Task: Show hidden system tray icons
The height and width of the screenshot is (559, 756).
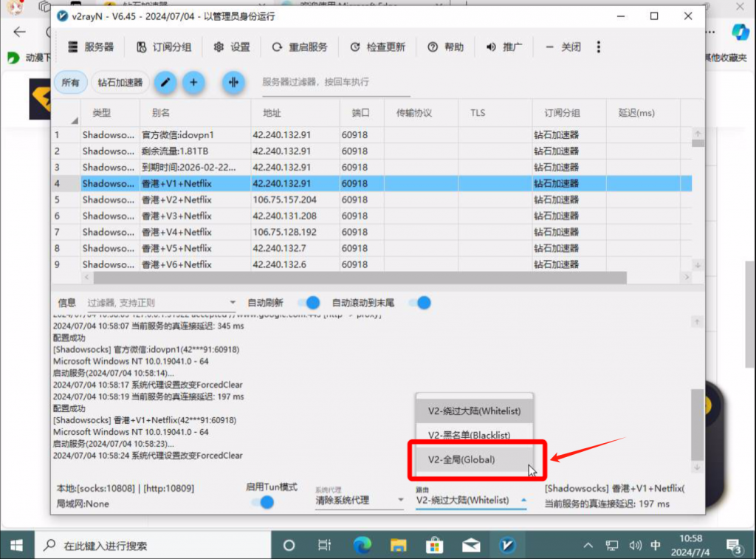Action: pyautogui.click(x=588, y=546)
